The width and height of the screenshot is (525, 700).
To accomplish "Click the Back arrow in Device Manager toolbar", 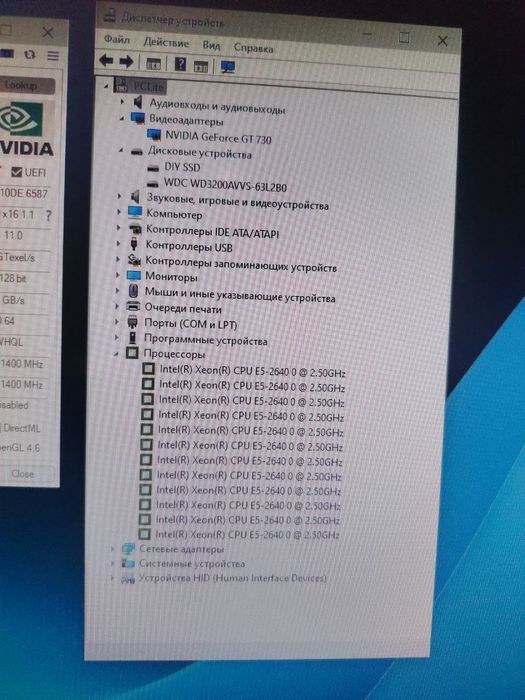I will click(x=106, y=60).
